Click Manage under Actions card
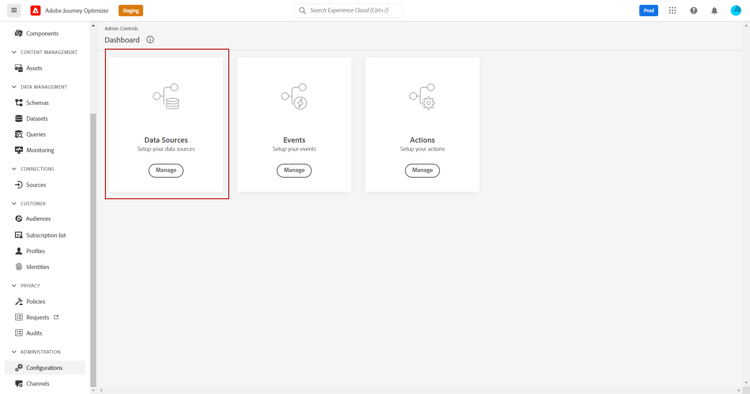This screenshot has width=750, height=394. [422, 170]
